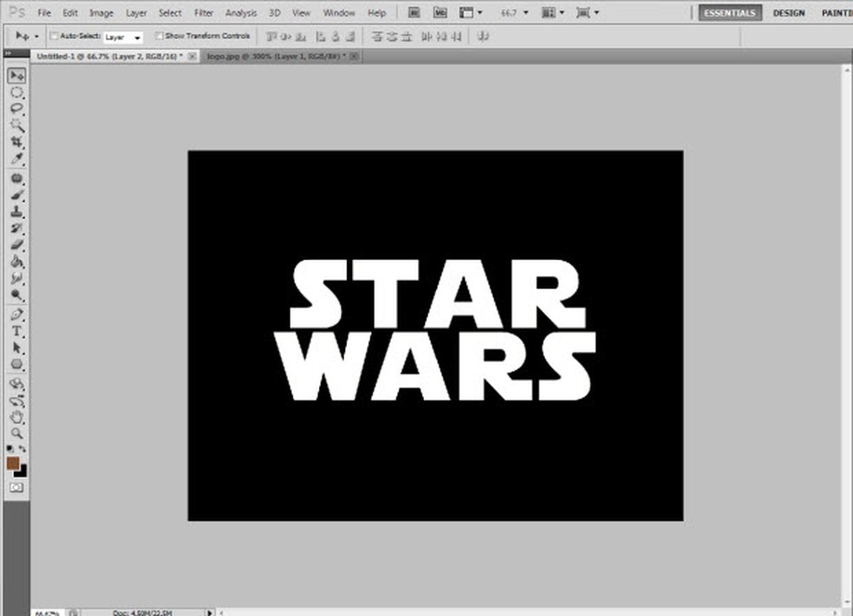The height and width of the screenshot is (616, 853).
Task: Pick the Crop tool
Action: point(16,142)
